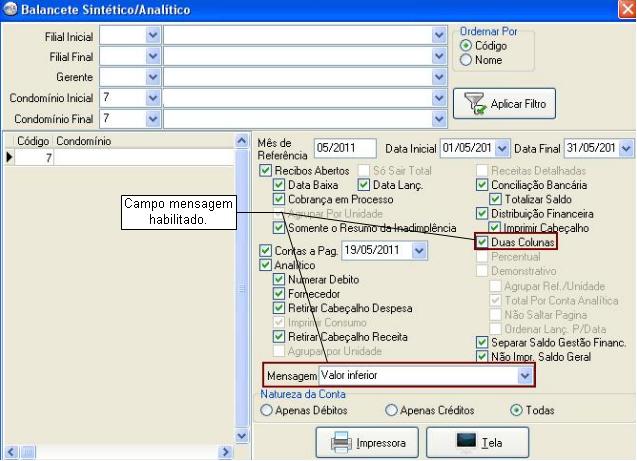637x461 pixels.
Task: Uncheck the Recibos Abertos checkbox
Action: (265, 171)
